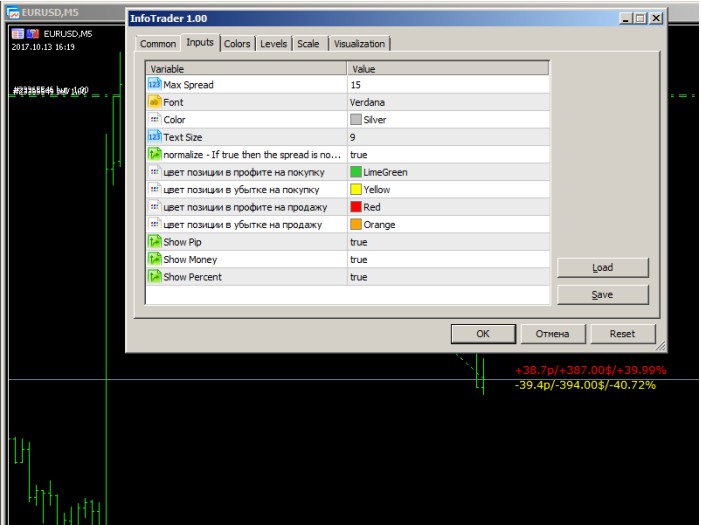The height and width of the screenshot is (525, 701).
Task: Click icon next to 'цвет позиции в профите на продажу'
Action: pos(154,206)
